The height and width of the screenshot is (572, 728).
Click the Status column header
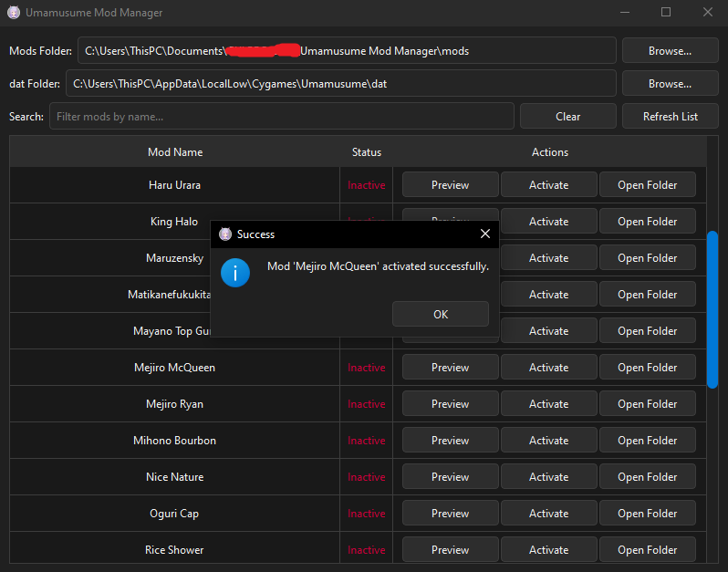(x=367, y=151)
